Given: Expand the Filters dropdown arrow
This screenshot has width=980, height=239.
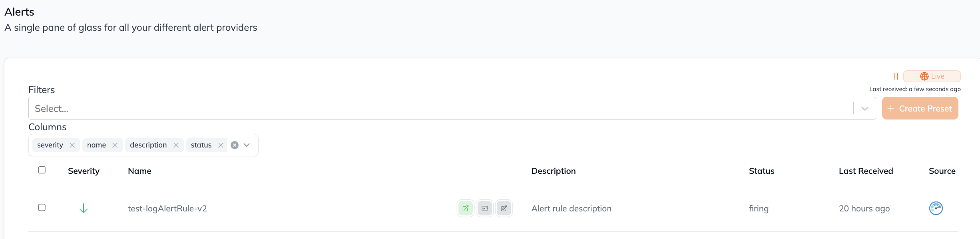Looking at the screenshot, I should tap(864, 108).
